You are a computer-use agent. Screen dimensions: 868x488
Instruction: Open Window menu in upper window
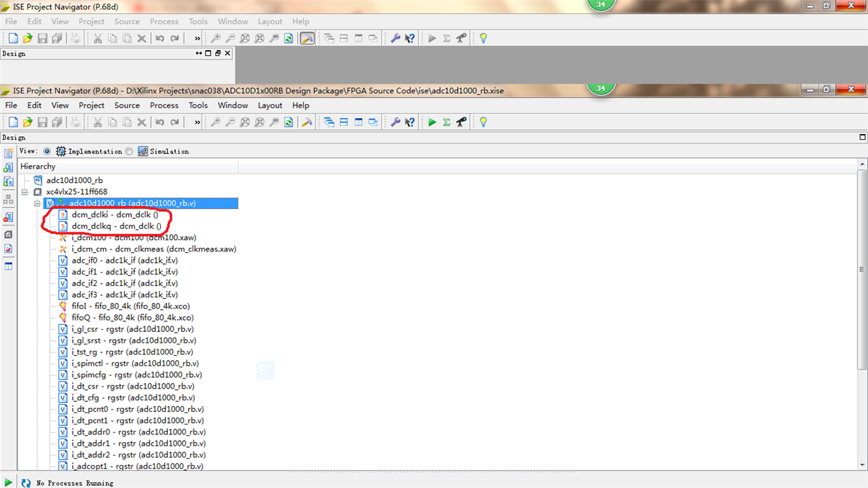tap(233, 21)
